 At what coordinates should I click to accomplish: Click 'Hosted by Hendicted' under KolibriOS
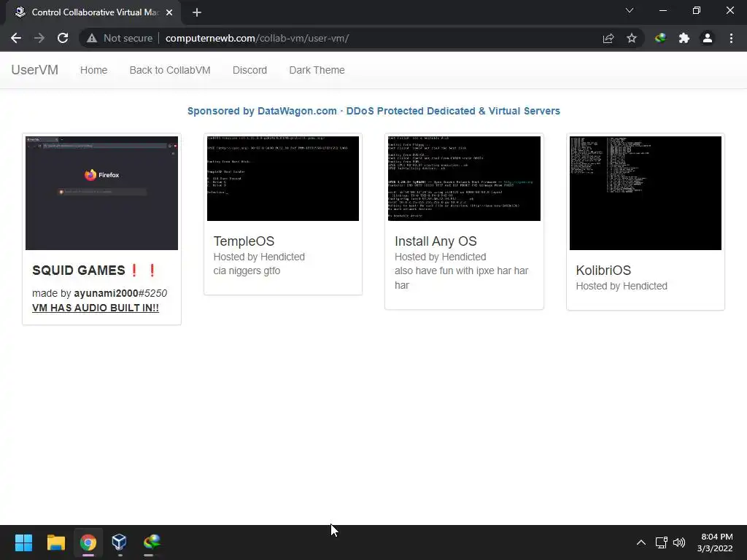622,286
